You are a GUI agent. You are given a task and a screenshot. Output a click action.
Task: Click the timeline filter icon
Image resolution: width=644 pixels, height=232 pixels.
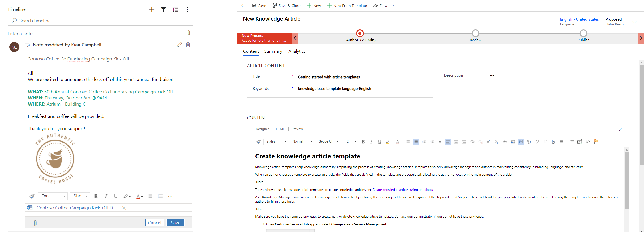coord(163,10)
